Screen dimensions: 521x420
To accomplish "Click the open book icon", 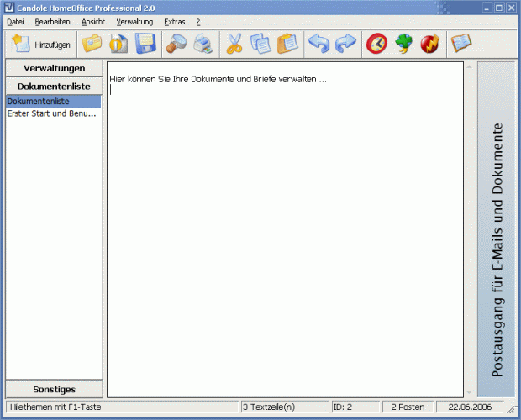I will [x=460, y=44].
